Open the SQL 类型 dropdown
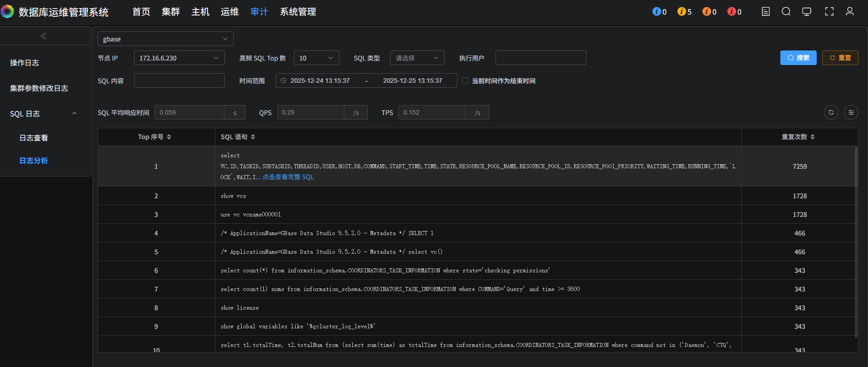 click(417, 58)
